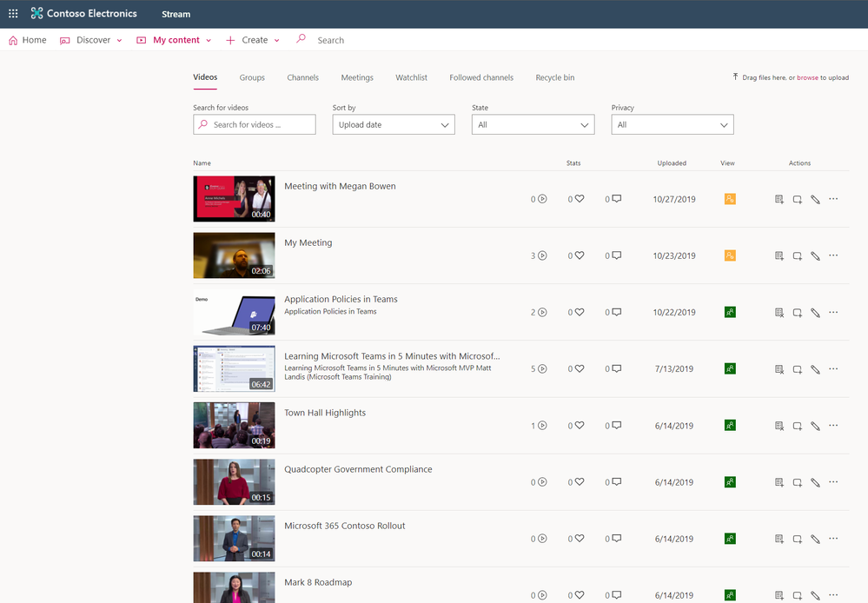Edit Microsoft 365 Contoso Rollout via pencil icon

pos(815,539)
